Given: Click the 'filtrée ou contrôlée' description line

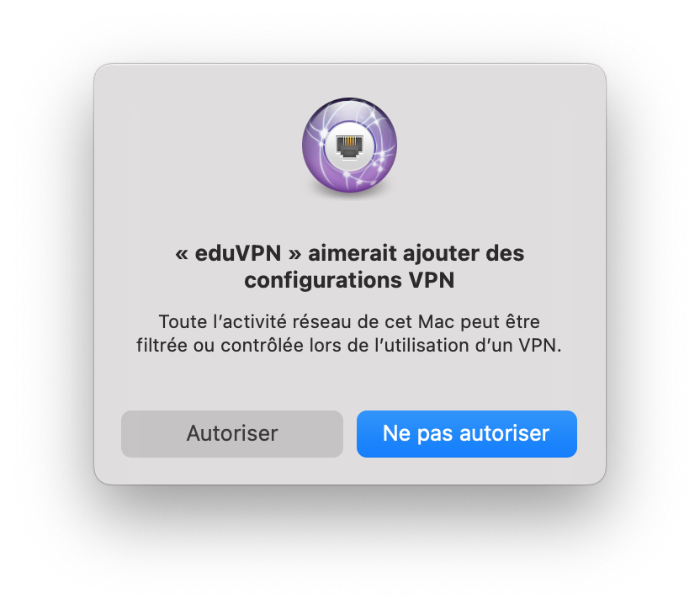Looking at the screenshot, I should (348, 345).
